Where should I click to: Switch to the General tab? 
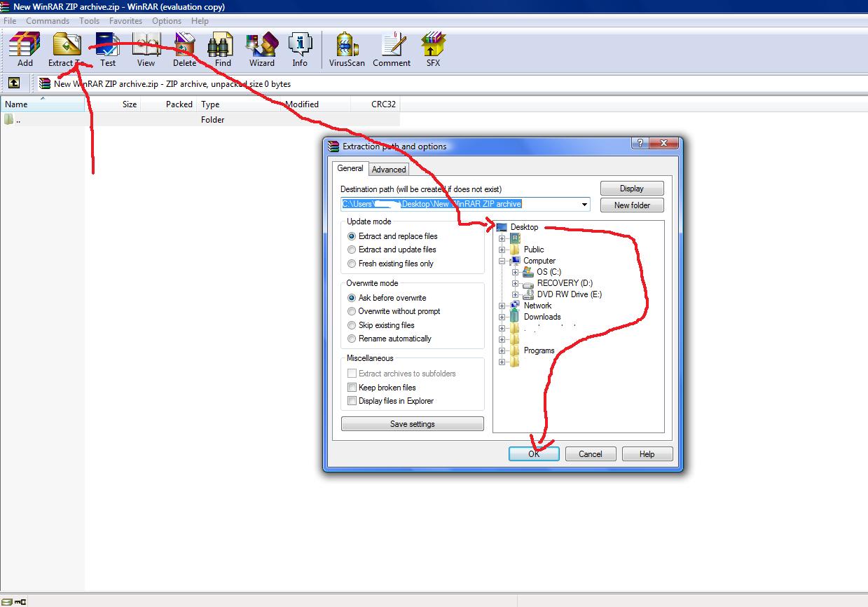click(x=350, y=168)
